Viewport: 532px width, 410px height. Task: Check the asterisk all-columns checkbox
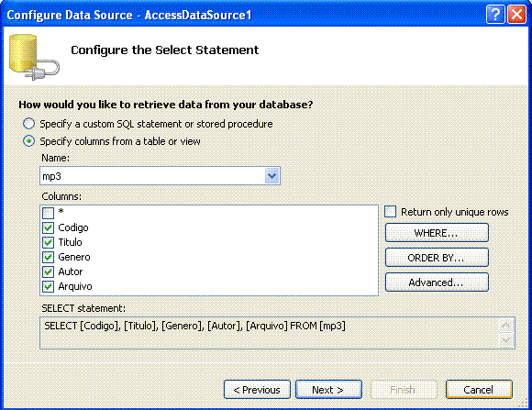tap(49, 213)
